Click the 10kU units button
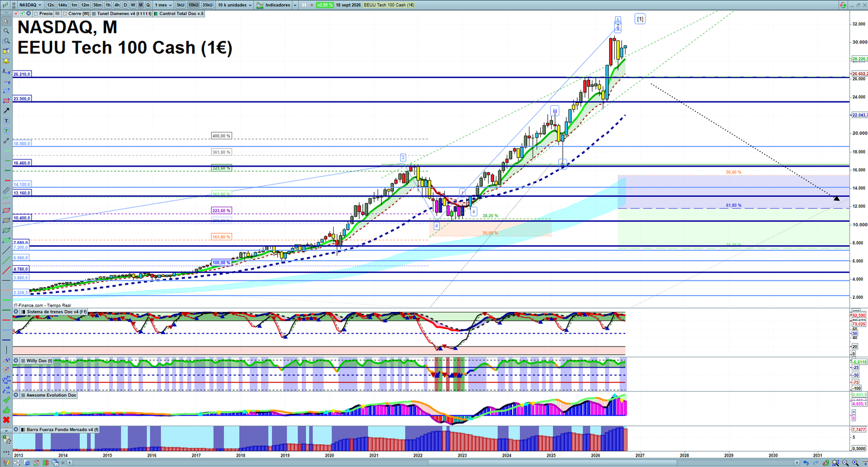 tap(193, 5)
